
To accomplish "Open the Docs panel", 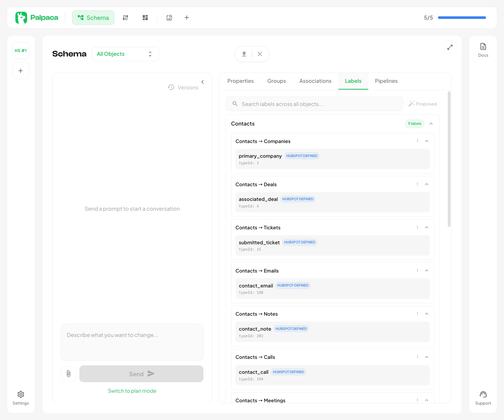I will click(x=483, y=50).
